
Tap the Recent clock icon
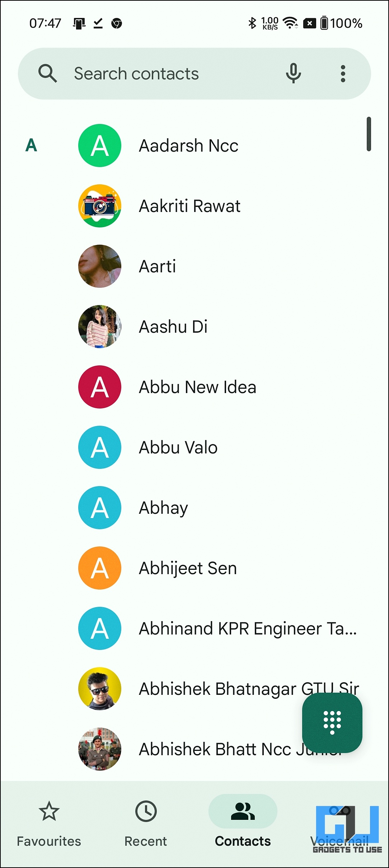point(146,811)
